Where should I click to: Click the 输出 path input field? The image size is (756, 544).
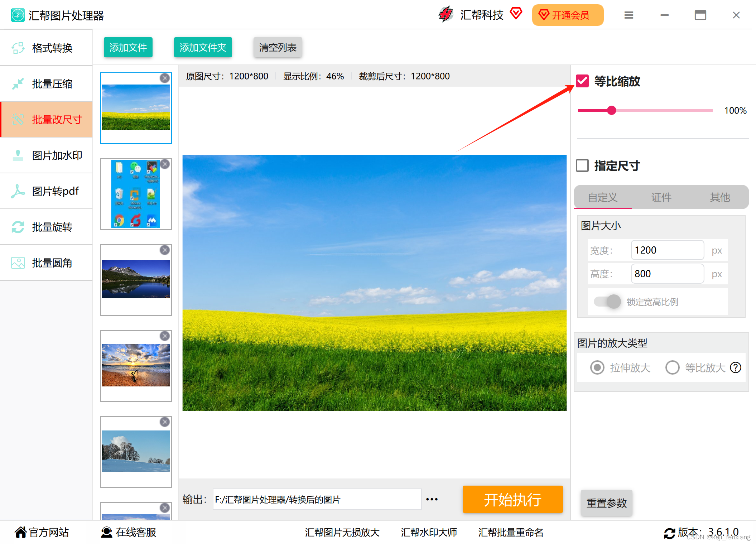[317, 499]
